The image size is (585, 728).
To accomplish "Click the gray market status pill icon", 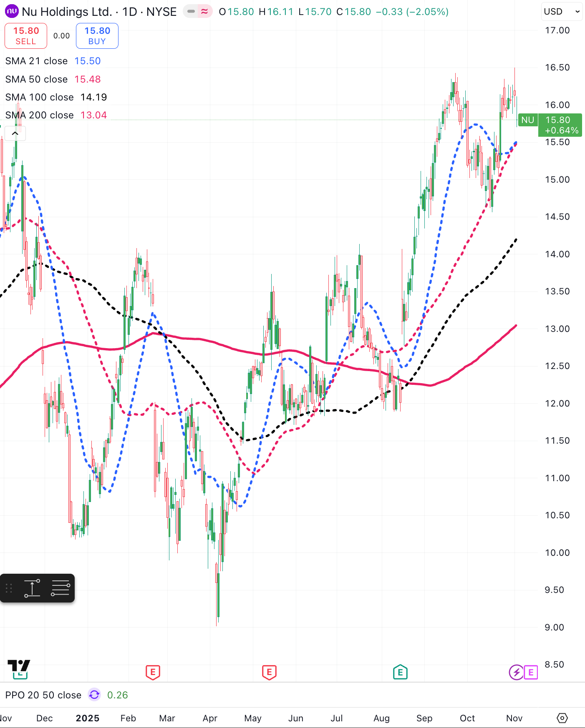I will click(191, 12).
